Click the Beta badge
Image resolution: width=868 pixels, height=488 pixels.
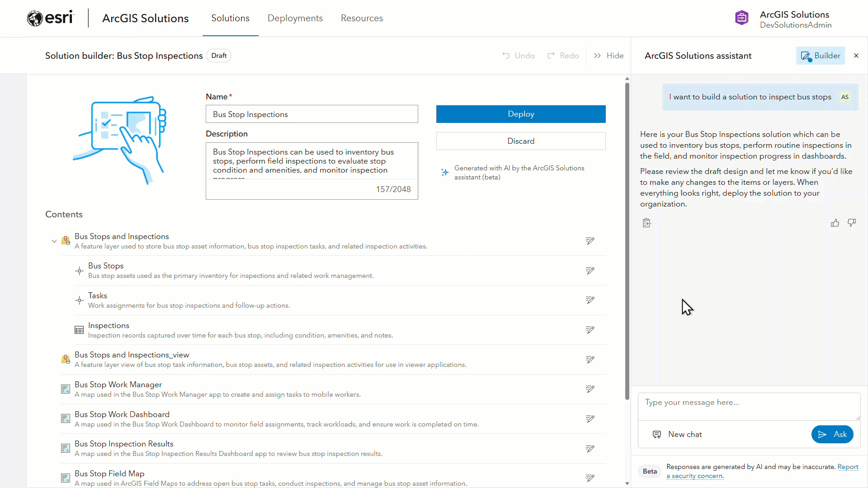(x=650, y=471)
